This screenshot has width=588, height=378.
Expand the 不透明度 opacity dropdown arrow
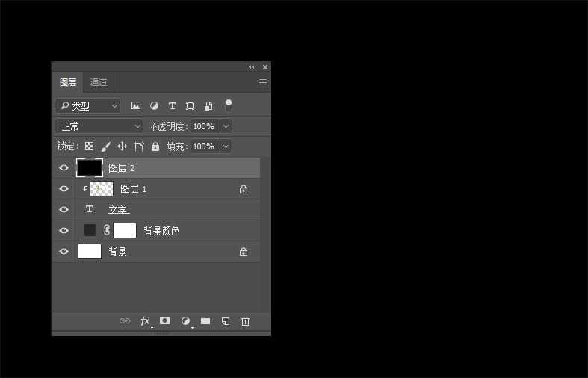226,126
